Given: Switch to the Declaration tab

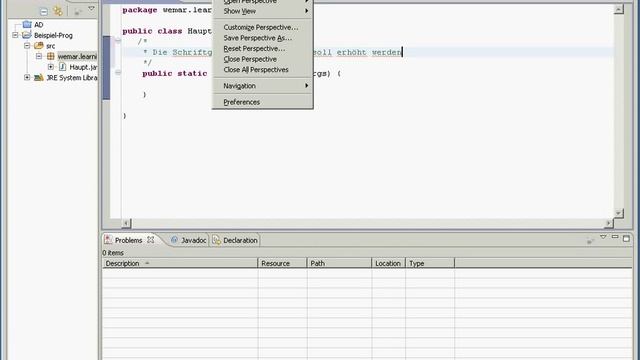Looking at the screenshot, I should pyautogui.click(x=235, y=240).
